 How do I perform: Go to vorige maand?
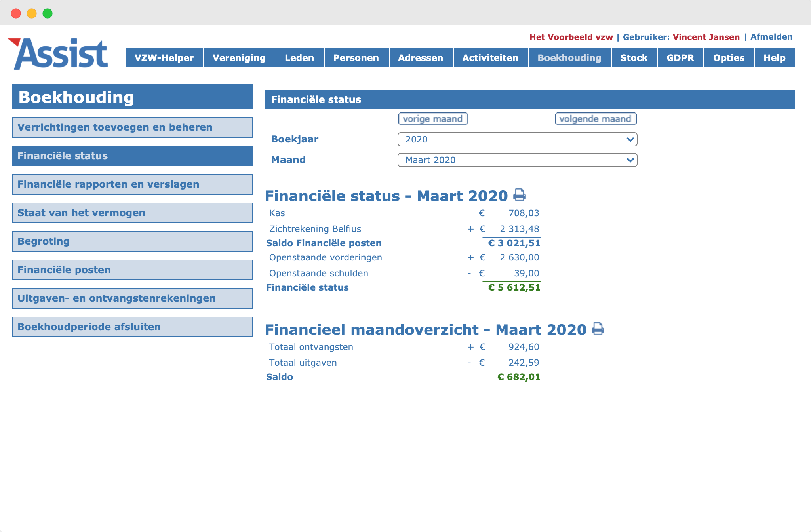433,119
